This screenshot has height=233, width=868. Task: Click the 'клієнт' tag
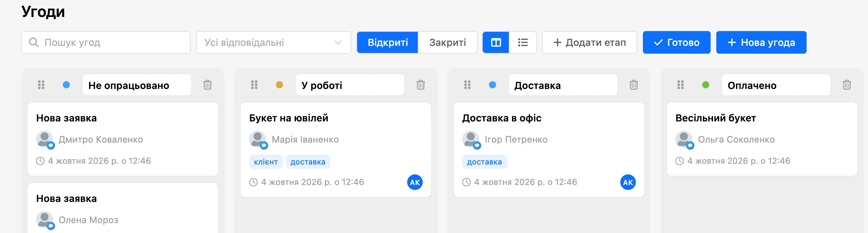tap(266, 162)
